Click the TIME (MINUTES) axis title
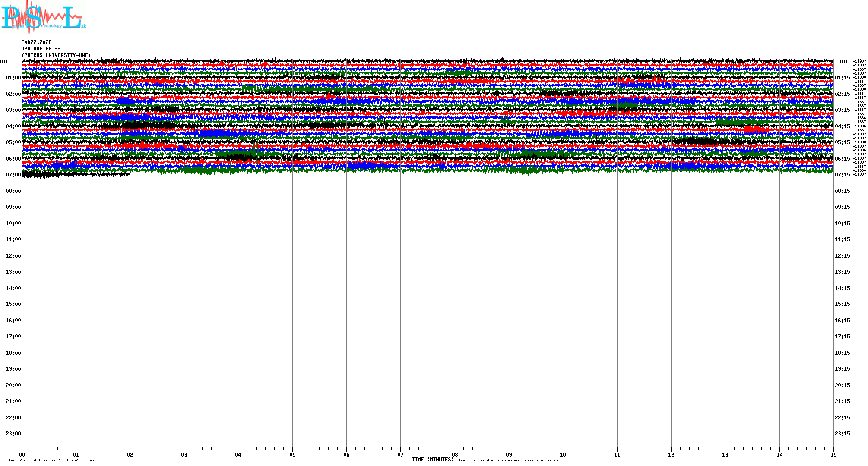 pos(432,460)
